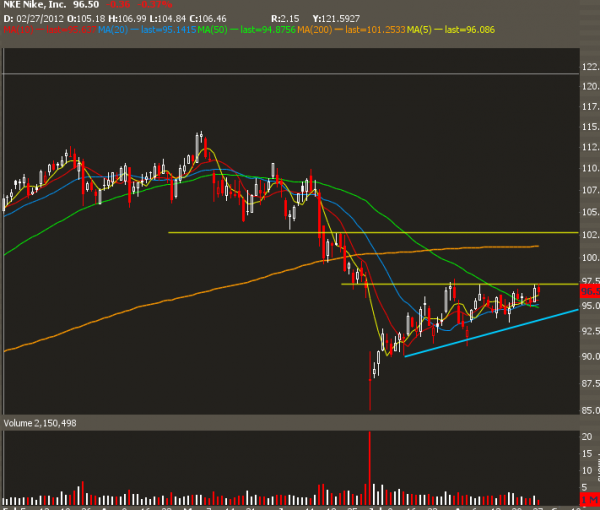Click the date readout 02/27/2012
This screenshot has width=600, height=510.
[x=36, y=18]
